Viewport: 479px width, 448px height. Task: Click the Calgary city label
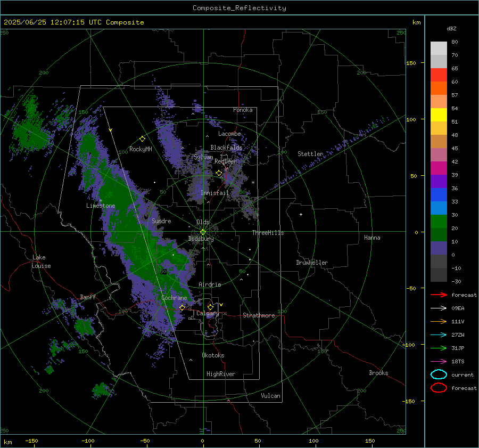(x=208, y=313)
